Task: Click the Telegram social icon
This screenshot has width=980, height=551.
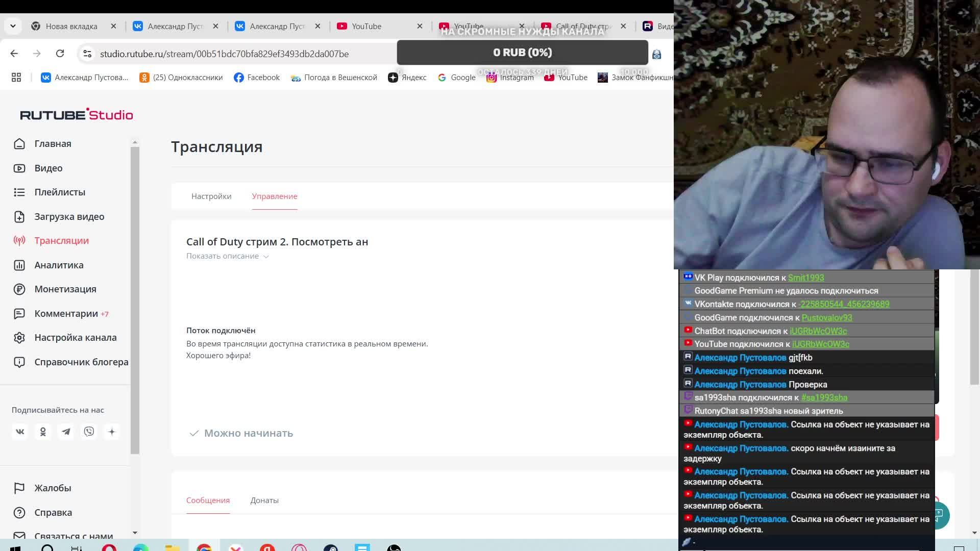Action: 66,432
